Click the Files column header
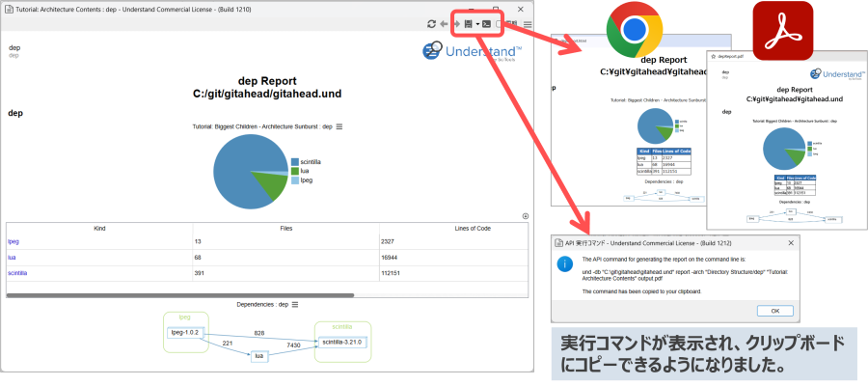 tap(285, 228)
